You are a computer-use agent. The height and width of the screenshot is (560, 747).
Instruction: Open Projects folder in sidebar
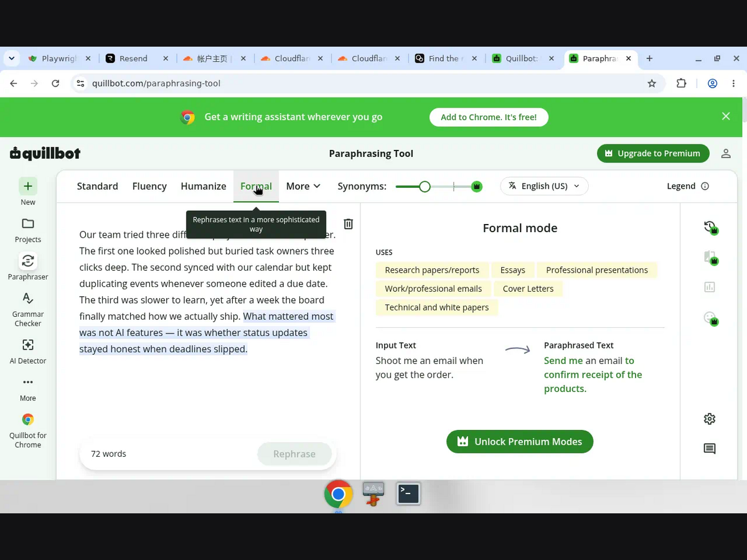pyautogui.click(x=28, y=230)
